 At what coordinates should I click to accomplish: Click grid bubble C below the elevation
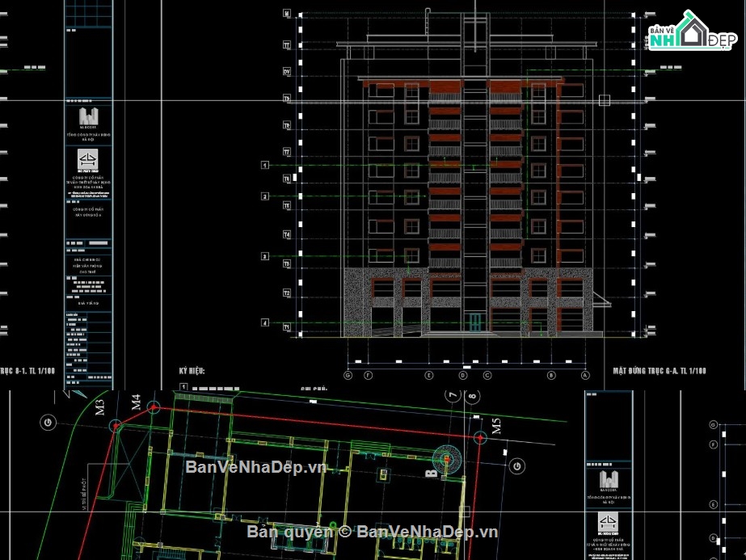click(x=487, y=376)
